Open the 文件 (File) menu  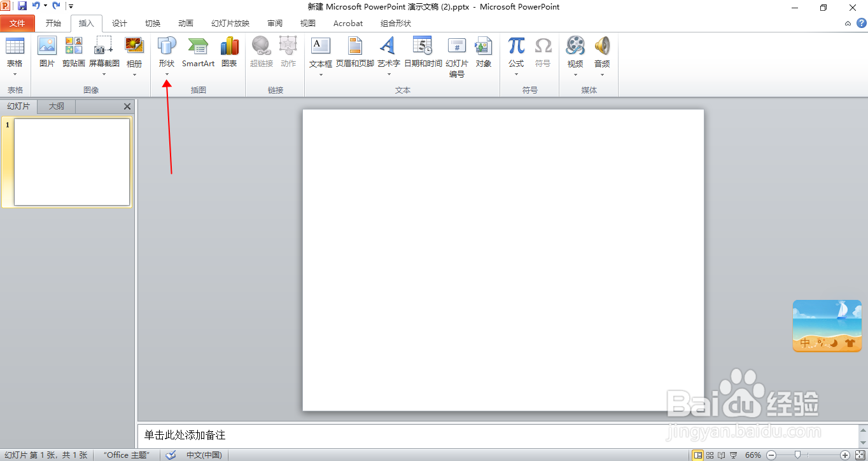(18, 24)
